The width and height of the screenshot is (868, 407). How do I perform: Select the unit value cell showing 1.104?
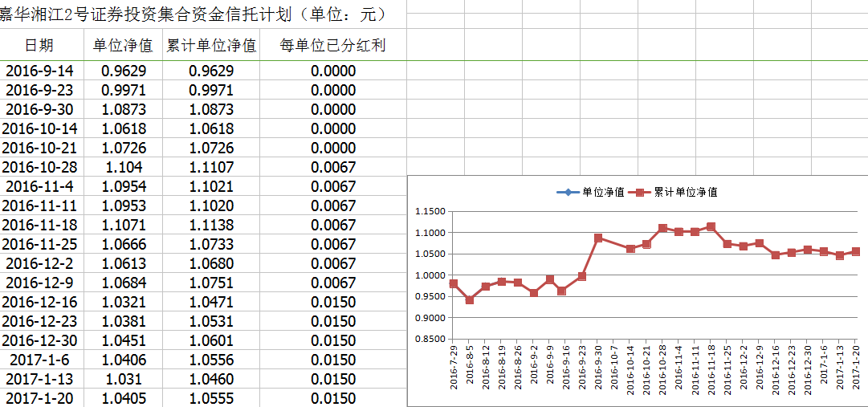123,167
